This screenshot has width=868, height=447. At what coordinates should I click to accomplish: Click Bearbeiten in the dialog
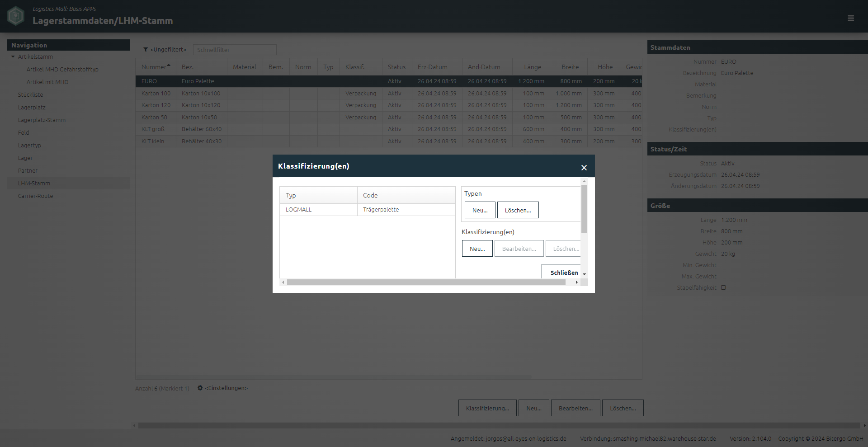coord(519,249)
